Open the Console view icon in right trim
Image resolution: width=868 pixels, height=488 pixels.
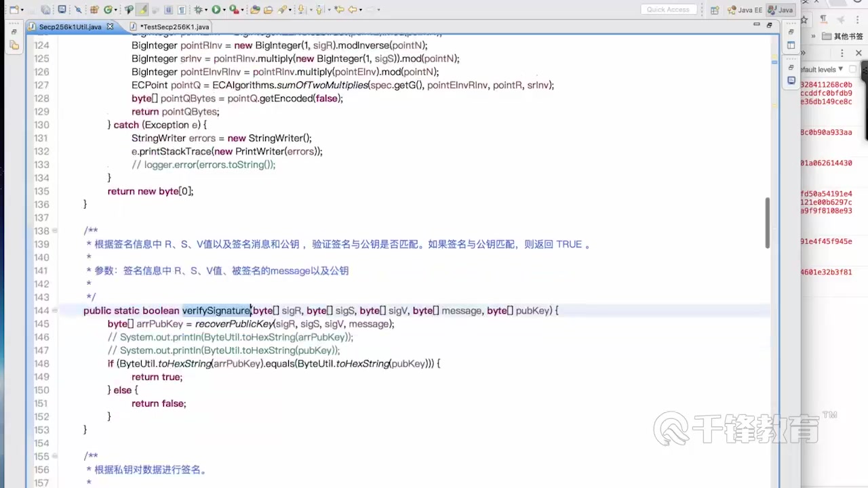coord(791,80)
